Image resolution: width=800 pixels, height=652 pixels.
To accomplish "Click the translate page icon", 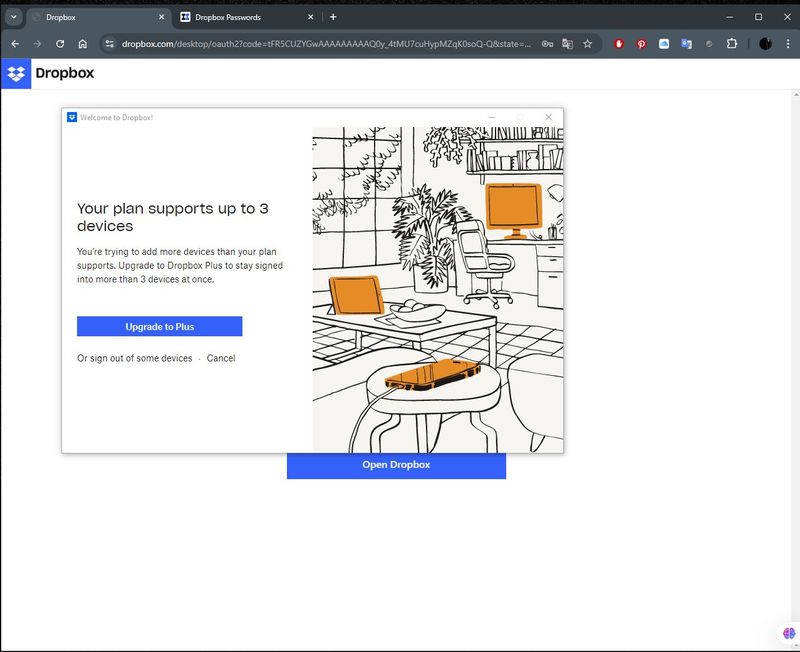I will coord(567,44).
